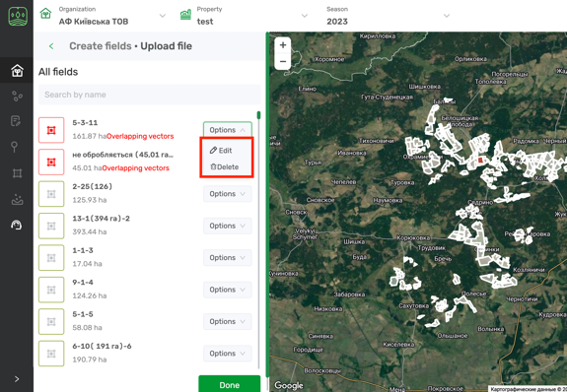Open the support headset icon in the sidebar
Viewport: 567px width, 392px height.
click(x=17, y=226)
